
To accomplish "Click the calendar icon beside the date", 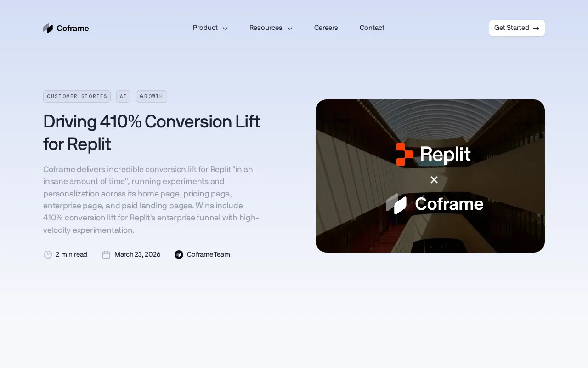I will (106, 254).
